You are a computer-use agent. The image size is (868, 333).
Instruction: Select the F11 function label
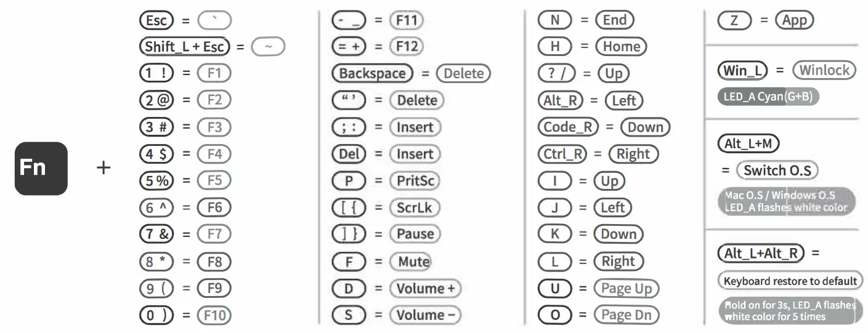click(407, 20)
